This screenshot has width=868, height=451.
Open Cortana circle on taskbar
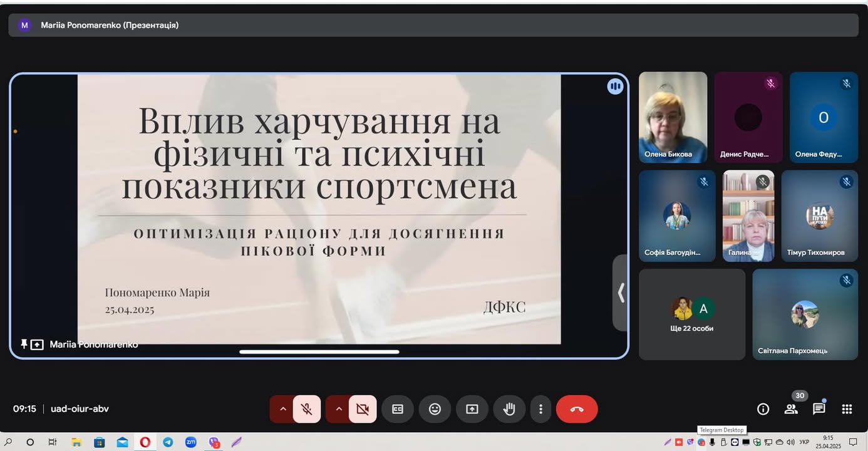click(x=30, y=442)
